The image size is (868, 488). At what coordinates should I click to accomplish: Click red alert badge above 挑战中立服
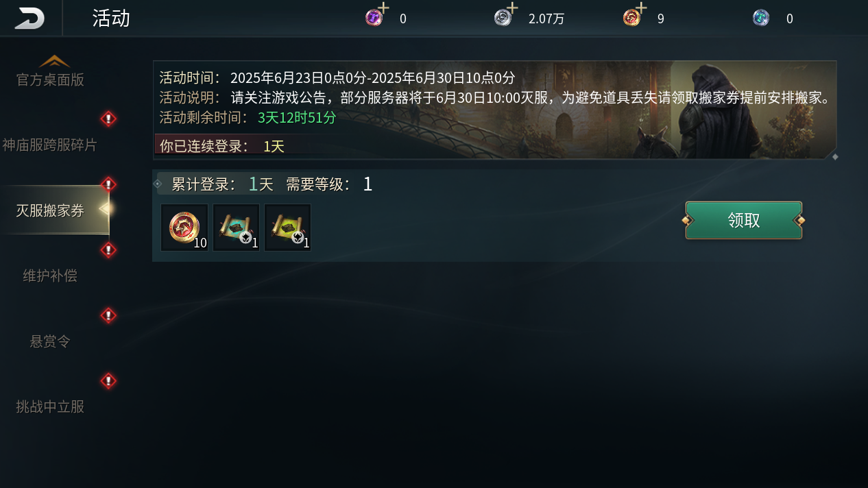click(108, 381)
